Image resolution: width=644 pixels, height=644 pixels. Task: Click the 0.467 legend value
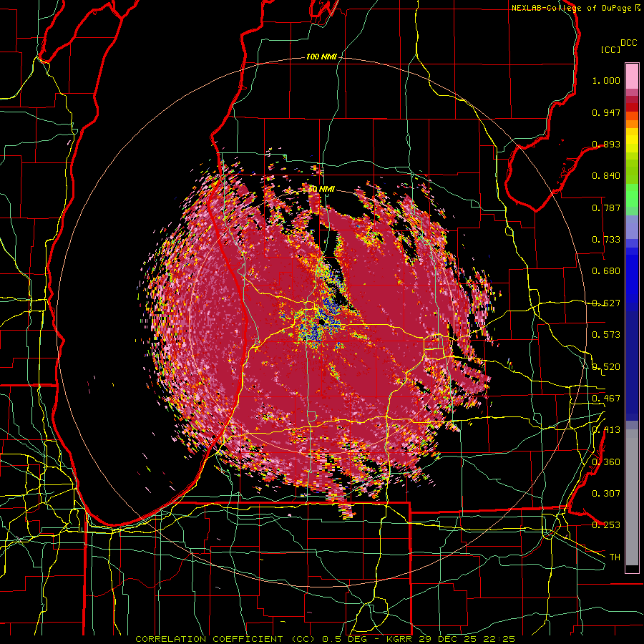point(606,398)
